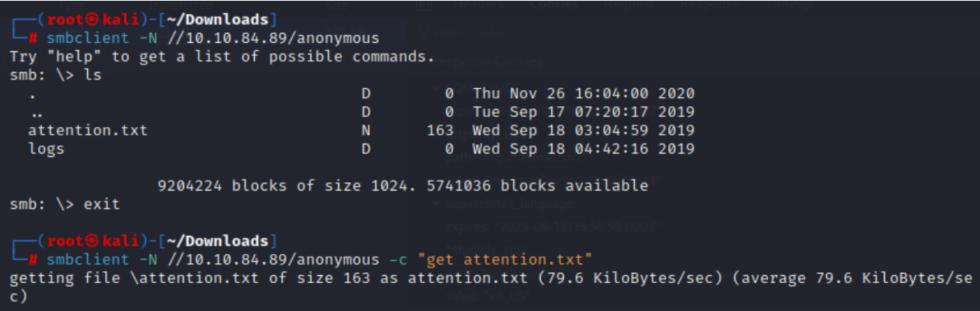Collapse the faded Response Cookies section
This screenshot has width=980, height=311.
point(487,62)
